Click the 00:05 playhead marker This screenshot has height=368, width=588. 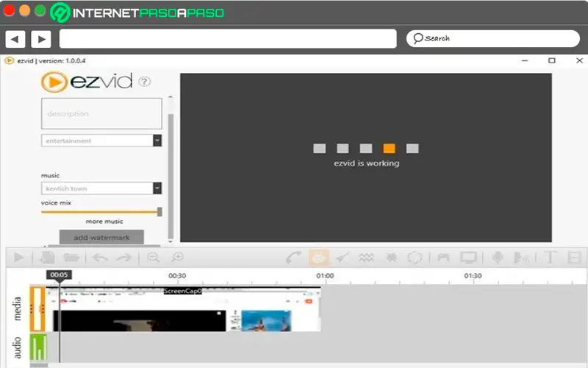coord(59,275)
